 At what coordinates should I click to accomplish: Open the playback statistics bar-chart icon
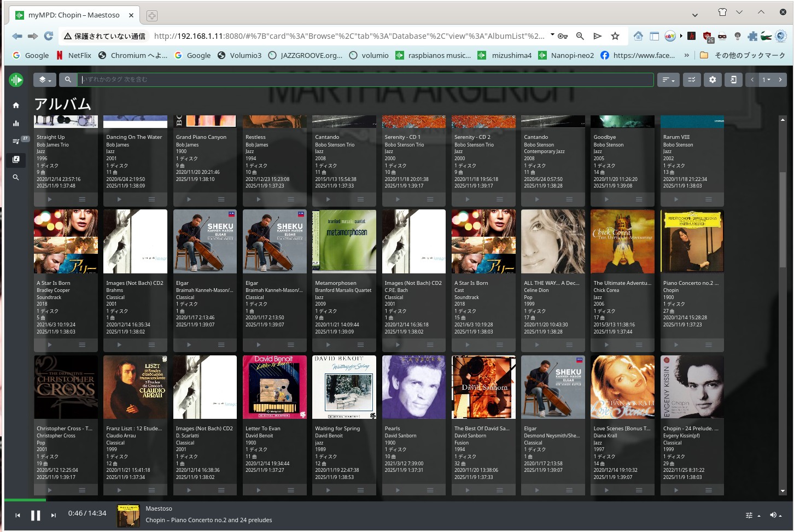[x=16, y=123]
